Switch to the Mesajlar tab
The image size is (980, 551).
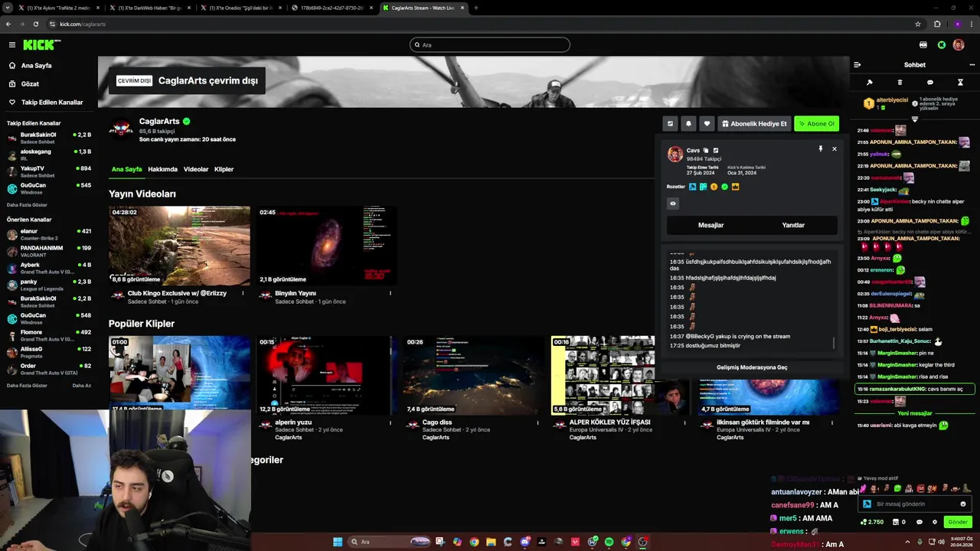point(710,225)
